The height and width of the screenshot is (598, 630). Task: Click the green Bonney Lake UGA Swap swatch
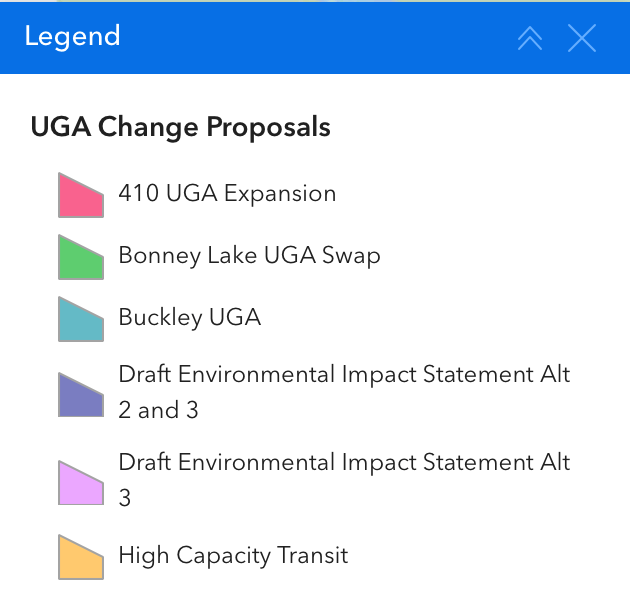[x=81, y=258]
